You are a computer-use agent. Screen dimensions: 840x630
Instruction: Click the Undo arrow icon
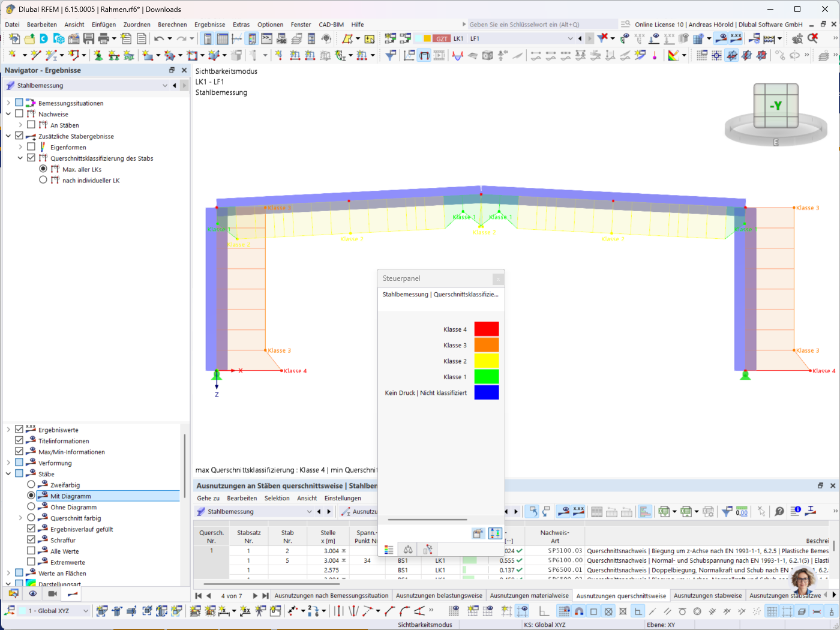pyautogui.click(x=159, y=38)
